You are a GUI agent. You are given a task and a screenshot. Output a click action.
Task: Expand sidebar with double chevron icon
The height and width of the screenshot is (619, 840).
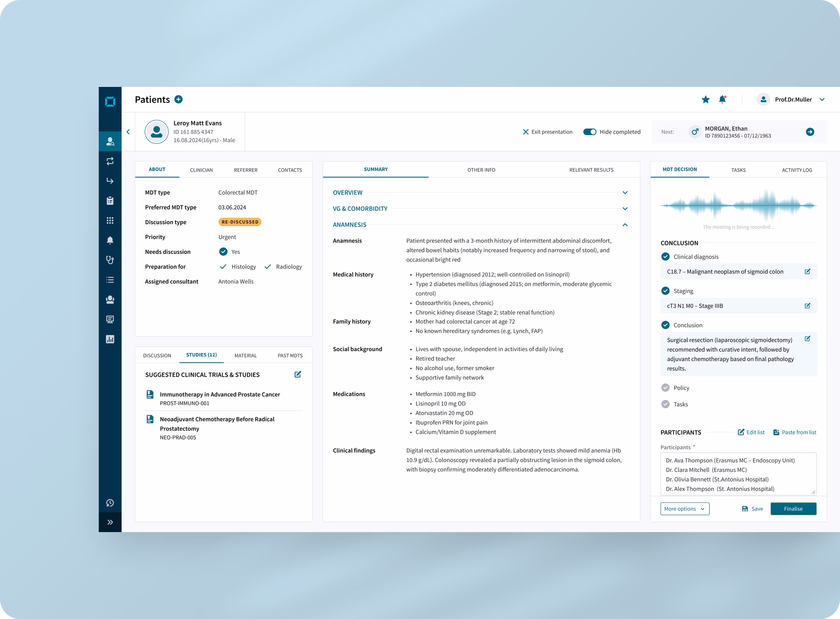click(110, 522)
